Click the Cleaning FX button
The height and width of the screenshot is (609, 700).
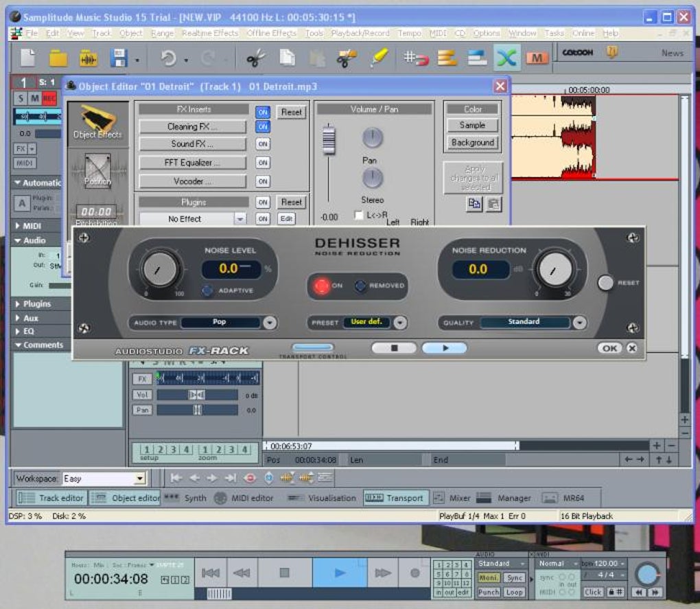(192, 126)
